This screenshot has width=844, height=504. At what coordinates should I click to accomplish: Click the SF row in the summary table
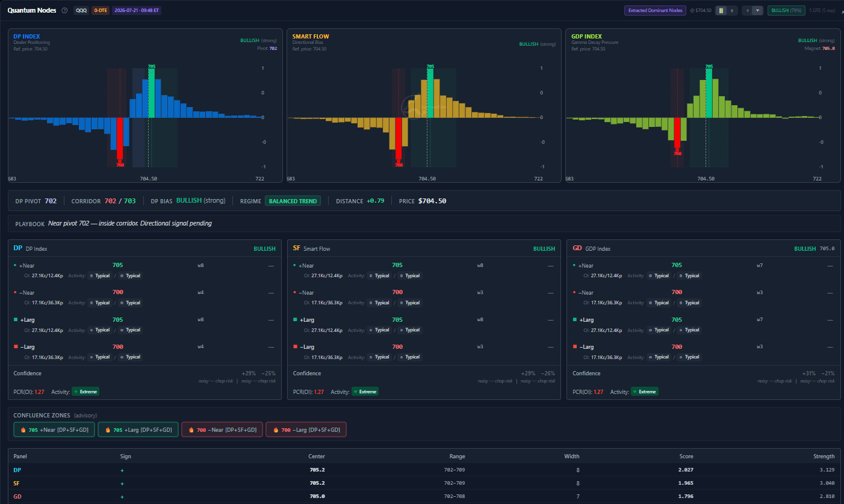(x=424, y=483)
